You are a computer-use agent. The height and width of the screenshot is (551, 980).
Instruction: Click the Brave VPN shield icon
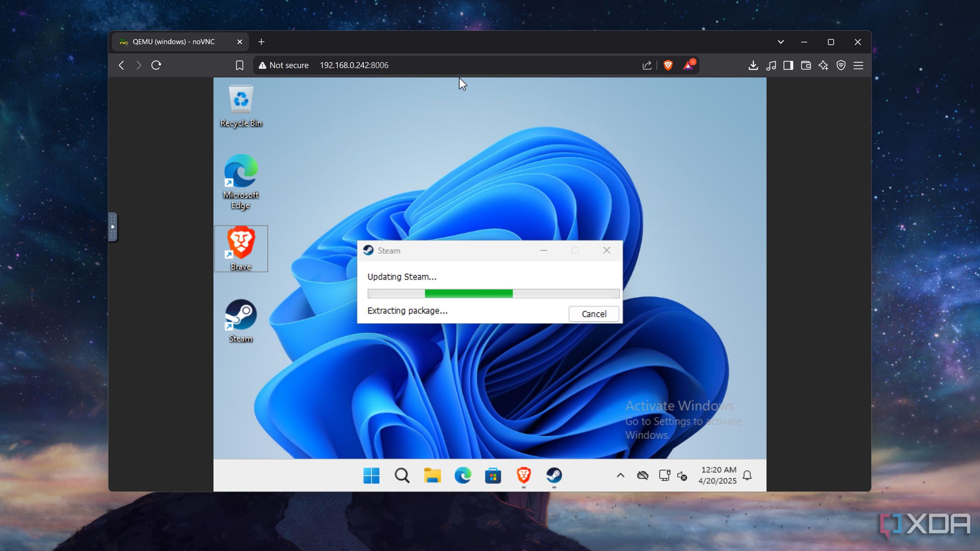[841, 65]
